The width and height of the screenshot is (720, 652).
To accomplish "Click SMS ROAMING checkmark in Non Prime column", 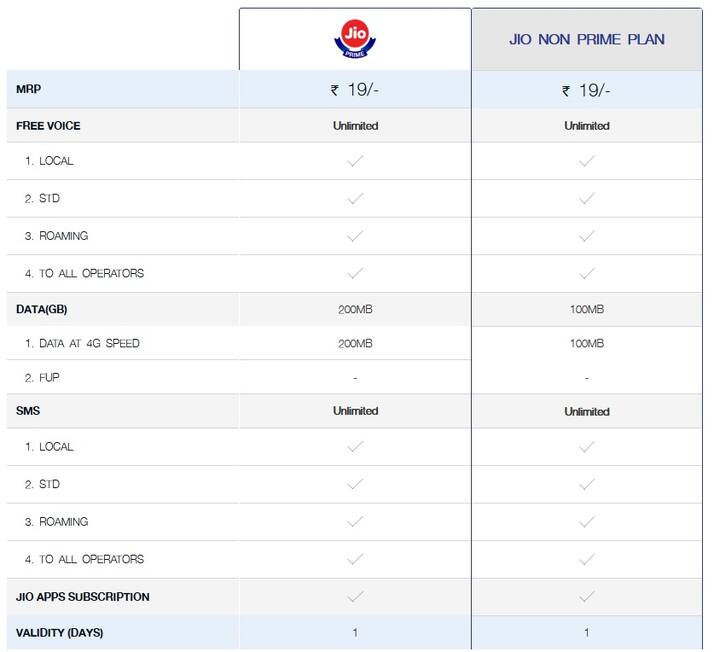I will coord(586,522).
